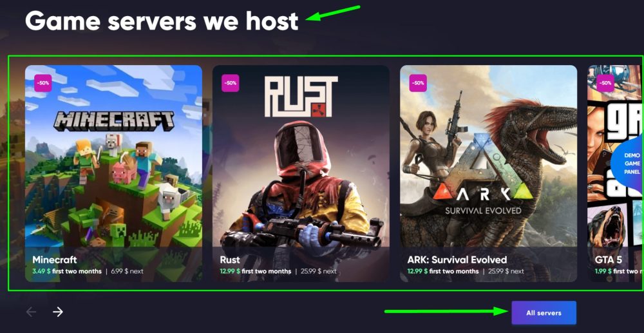Image resolution: width=644 pixels, height=333 pixels.
Task: Click the Minecraft logo artwork
Action: (114, 121)
